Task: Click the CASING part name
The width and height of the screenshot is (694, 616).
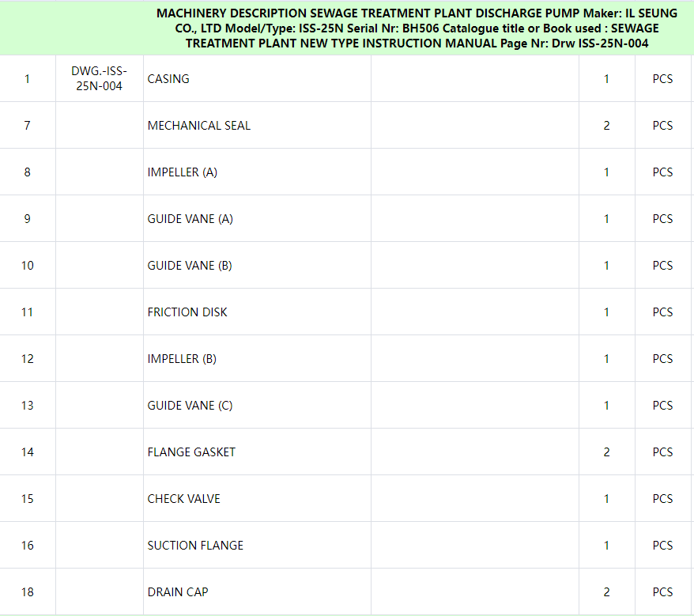Action: [168, 79]
